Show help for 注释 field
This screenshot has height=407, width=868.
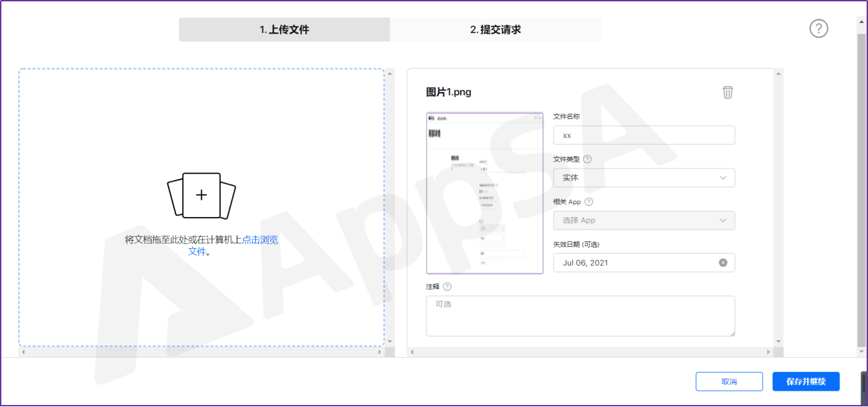[x=447, y=287]
